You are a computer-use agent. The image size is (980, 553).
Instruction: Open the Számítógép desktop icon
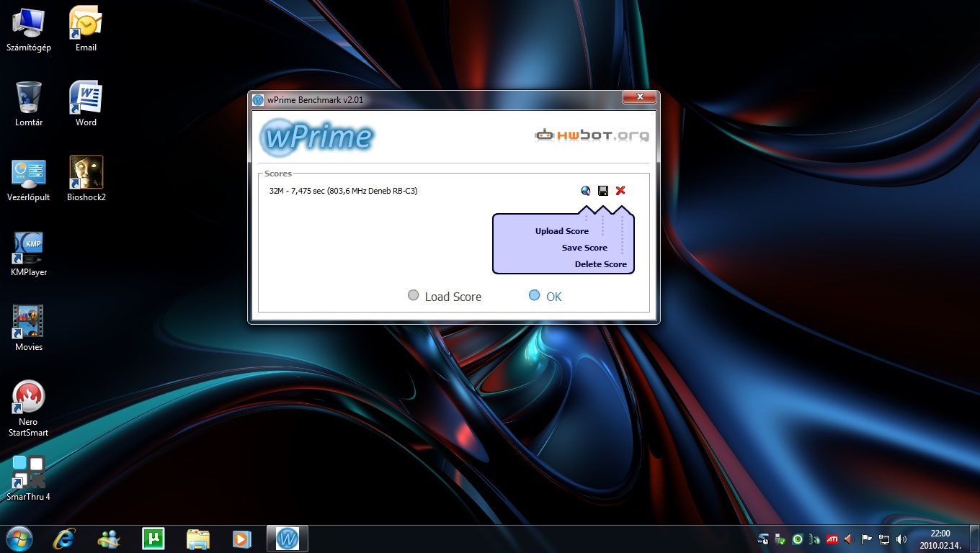(29, 30)
